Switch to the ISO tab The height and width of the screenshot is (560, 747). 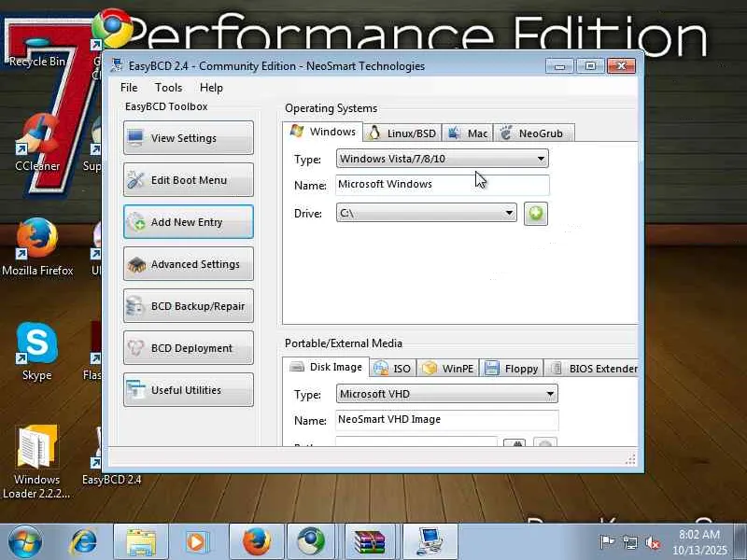tap(393, 369)
